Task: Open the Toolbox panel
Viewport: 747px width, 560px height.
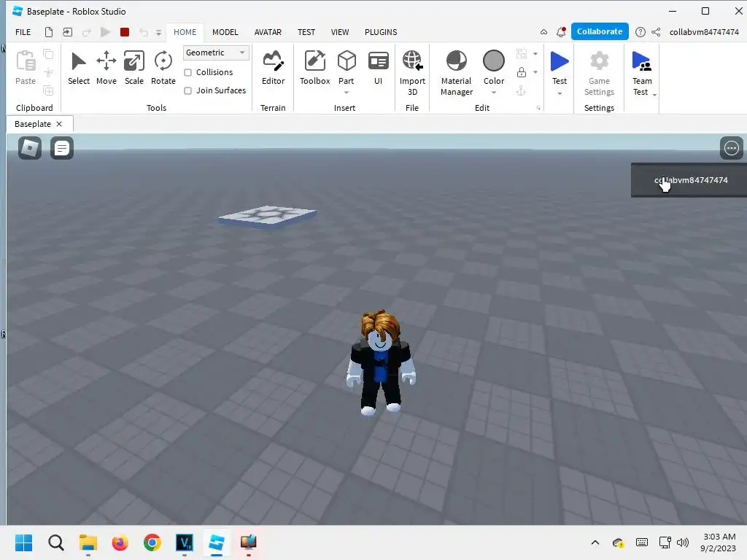Action: 314,69
